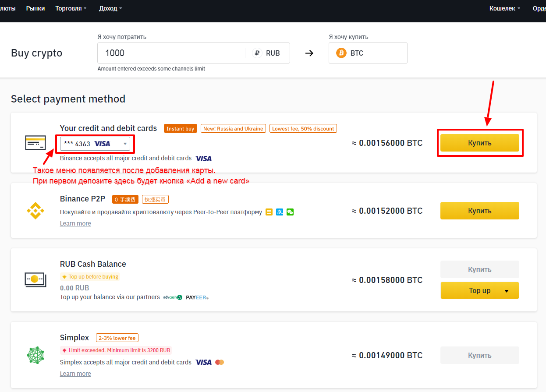Click the Mastercard logo in Simplex row
This screenshot has width=546, height=392.
click(220, 362)
